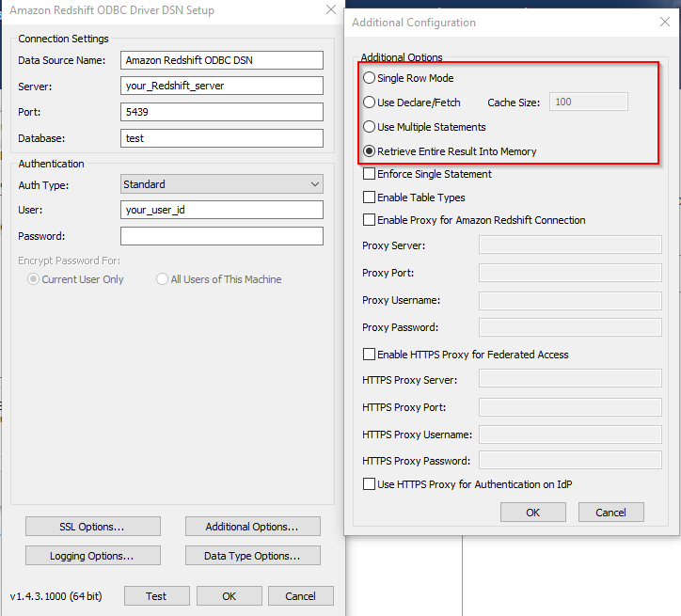Image resolution: width=681 pixels, height=616 pixels.
Task: Open Data Type Options dialog
Action: tap(253, 555)
